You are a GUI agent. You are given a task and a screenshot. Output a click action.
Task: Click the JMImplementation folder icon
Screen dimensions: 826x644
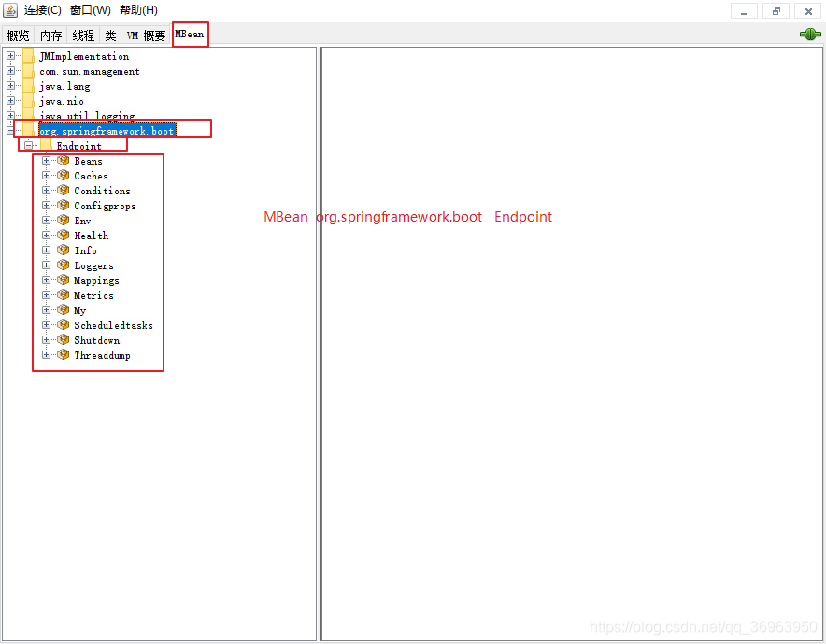(x=28, y=56)
